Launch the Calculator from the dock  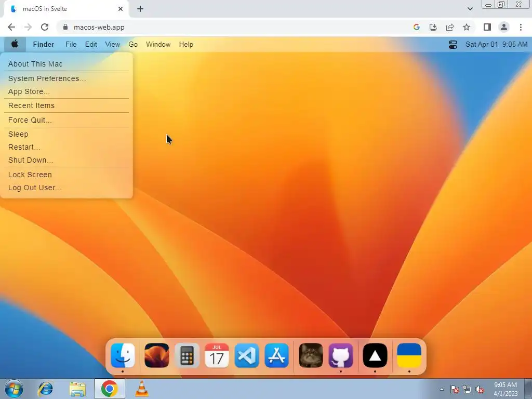coord(187,355)
